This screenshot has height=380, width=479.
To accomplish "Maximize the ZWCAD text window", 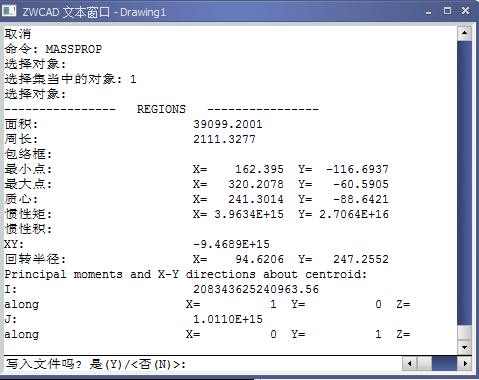I will point(447,11).
